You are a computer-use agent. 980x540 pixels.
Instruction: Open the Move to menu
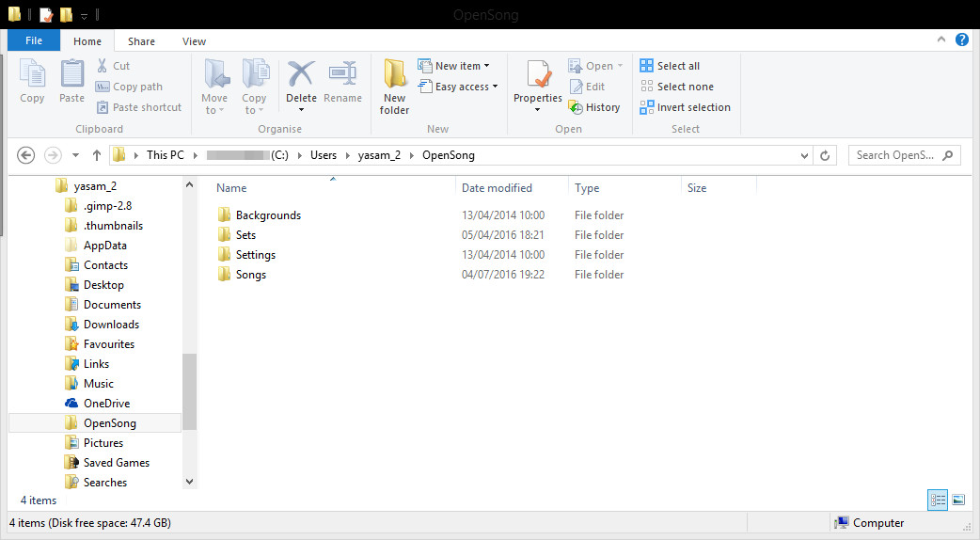click(214, 87)
